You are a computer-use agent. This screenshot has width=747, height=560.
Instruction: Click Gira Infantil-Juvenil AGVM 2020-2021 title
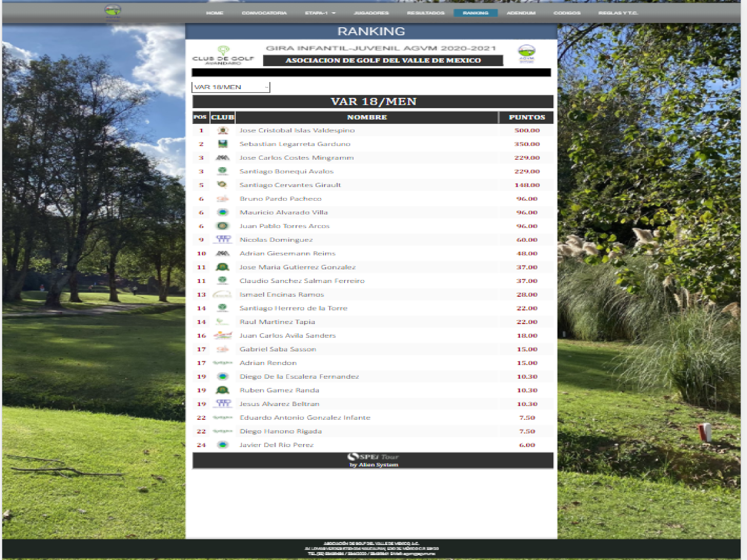point(381,48)
